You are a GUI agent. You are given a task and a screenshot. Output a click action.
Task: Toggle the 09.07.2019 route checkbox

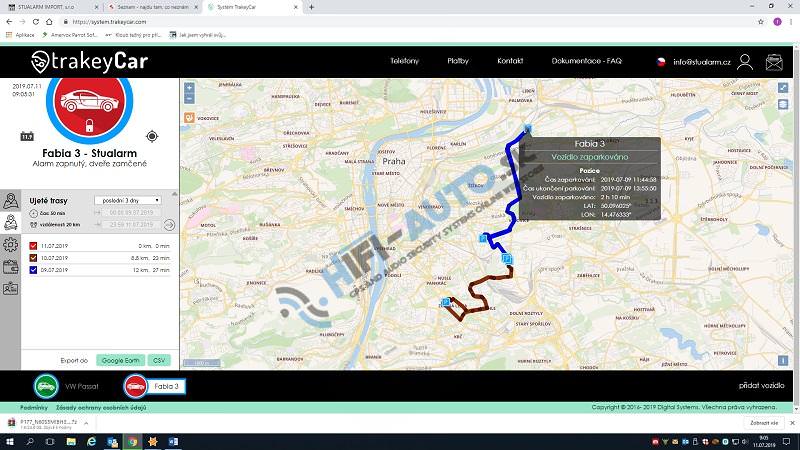click(33, 270)
